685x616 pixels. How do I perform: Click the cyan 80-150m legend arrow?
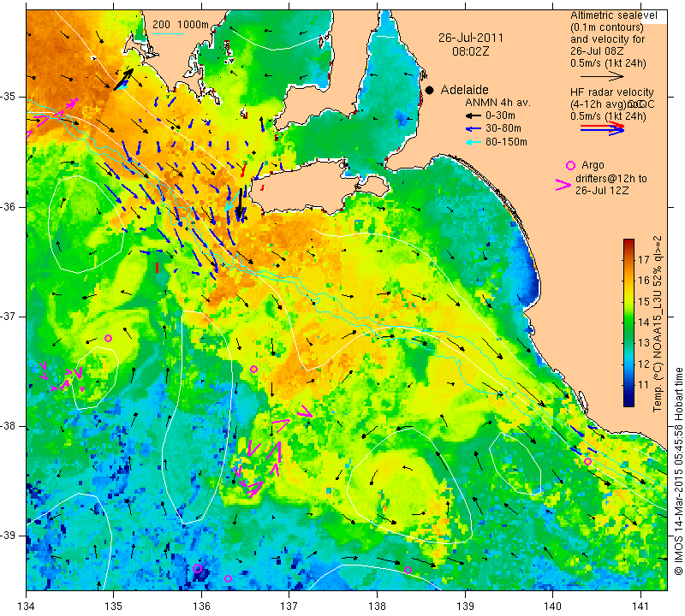(x=473, y=142)
